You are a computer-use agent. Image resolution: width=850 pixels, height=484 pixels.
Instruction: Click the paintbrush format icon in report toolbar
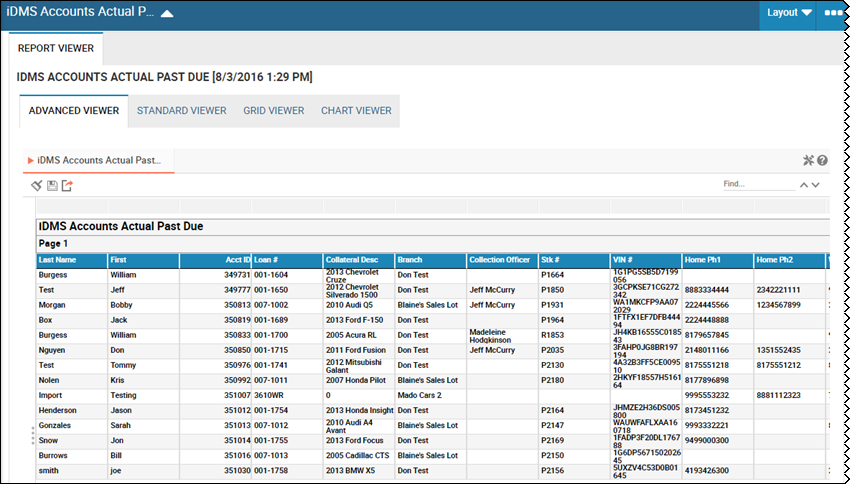pos(36,186)
